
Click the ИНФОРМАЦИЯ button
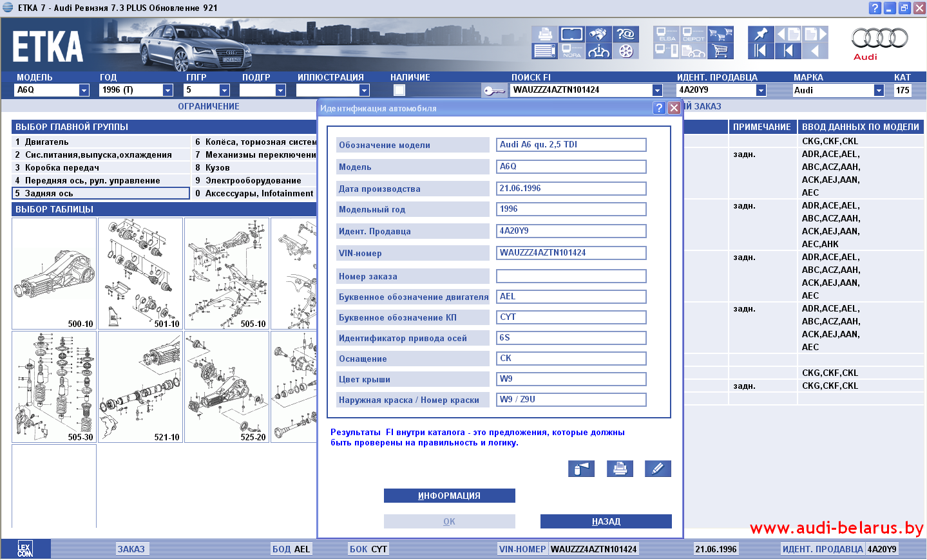[x=449, y=496]
